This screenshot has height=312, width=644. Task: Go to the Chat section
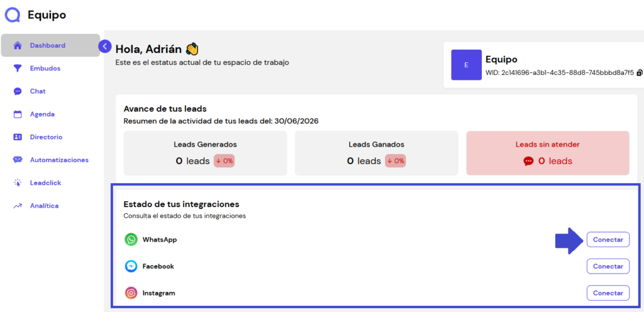[38, 91]
